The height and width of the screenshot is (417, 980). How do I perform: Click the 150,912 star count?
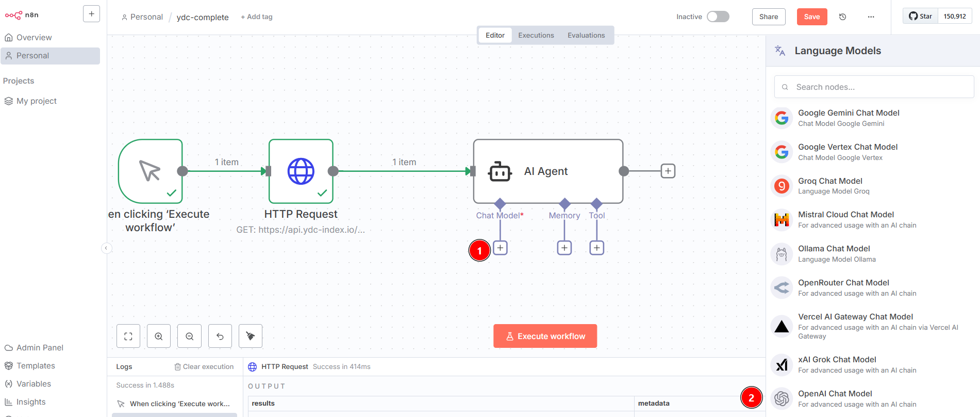955,16
